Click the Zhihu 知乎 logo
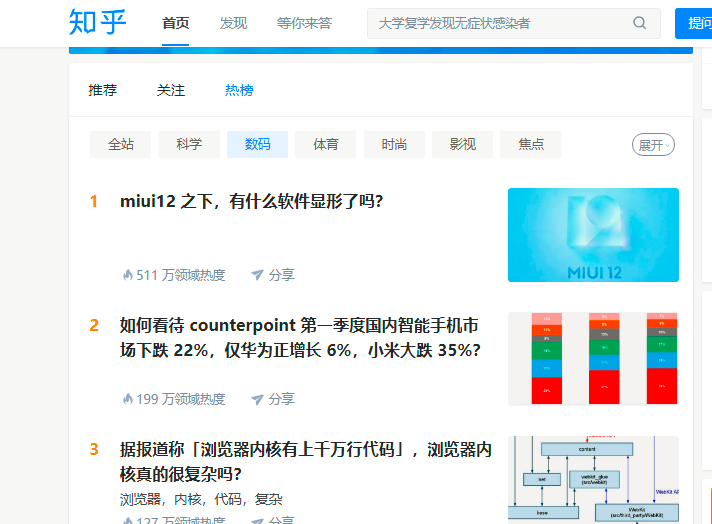The image size is (712, 524). (97, 22)
